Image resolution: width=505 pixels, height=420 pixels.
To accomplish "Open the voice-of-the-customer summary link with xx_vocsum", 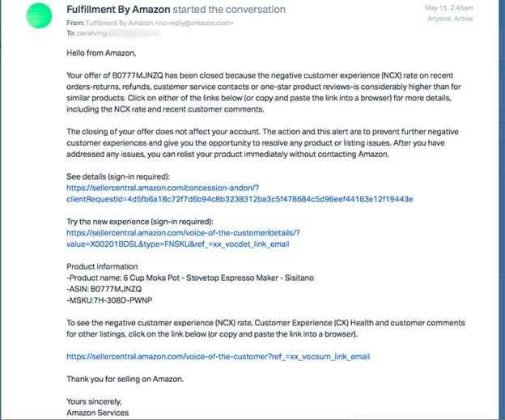I will (218, 356).
